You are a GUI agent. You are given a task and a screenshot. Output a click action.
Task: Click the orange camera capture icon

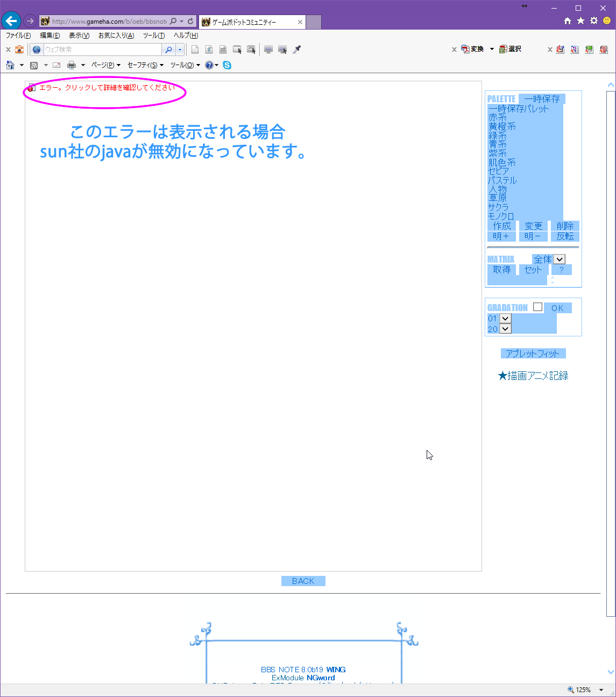point(19,50)
